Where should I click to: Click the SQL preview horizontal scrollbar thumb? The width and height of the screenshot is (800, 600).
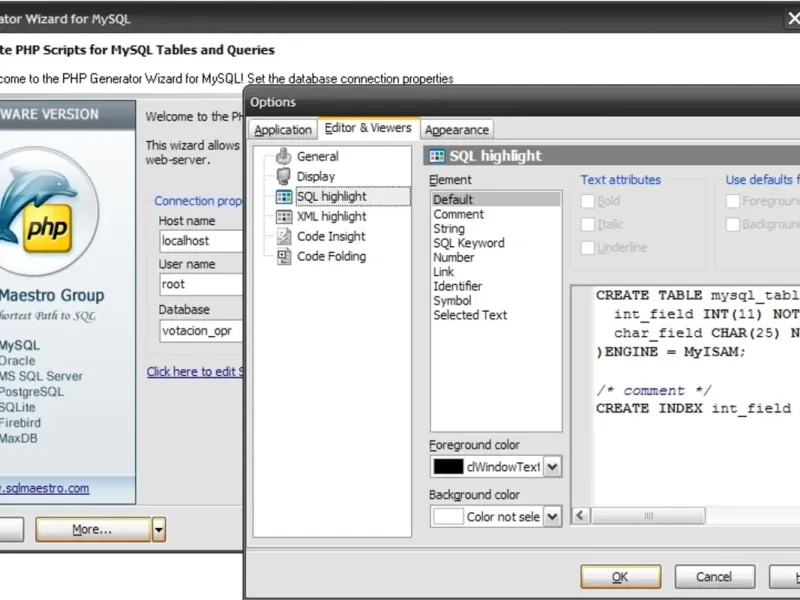(648, 515)
